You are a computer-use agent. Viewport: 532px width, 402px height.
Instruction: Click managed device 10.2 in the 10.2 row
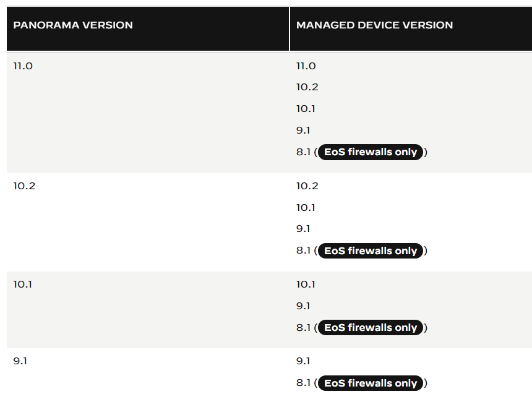307,186
